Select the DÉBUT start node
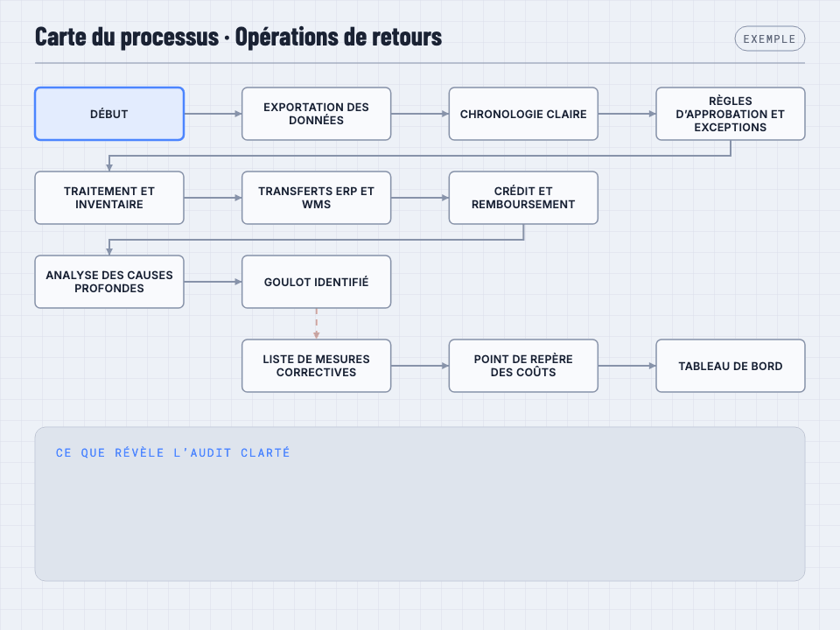 109,114
